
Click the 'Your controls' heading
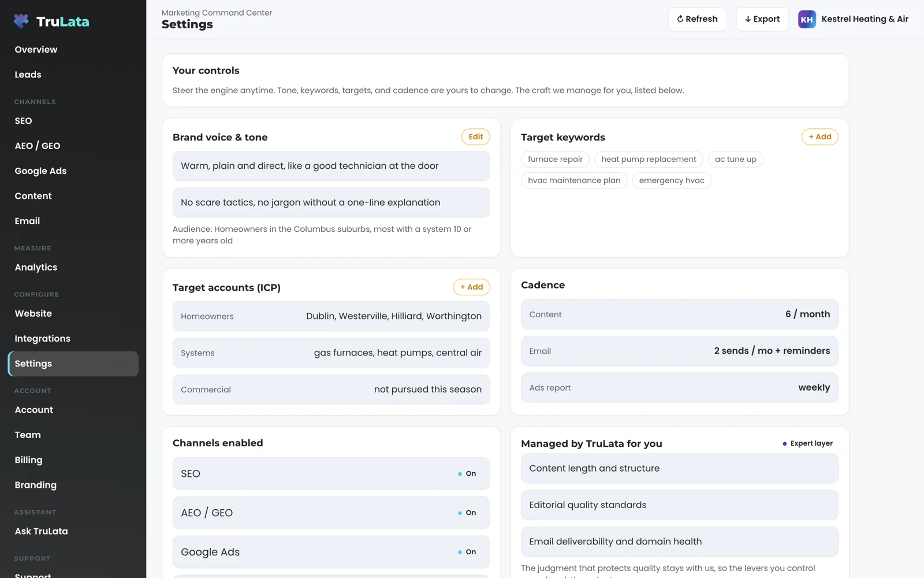tap(206, 71)
